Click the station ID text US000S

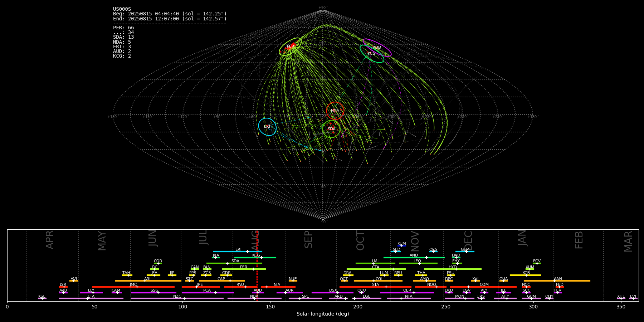click(x=122, y=9)
